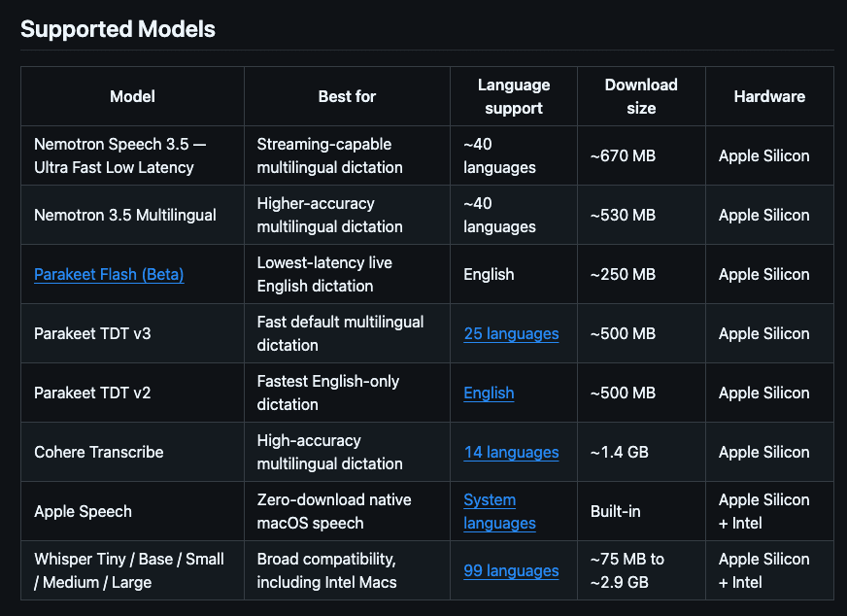
Task: Follow the English link for Parakeet TDT v2
Action: (489, 393)
